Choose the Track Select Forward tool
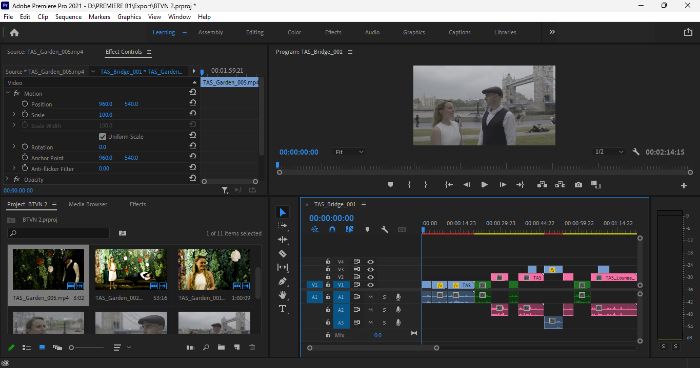The image size is (700, 368). 283,226
